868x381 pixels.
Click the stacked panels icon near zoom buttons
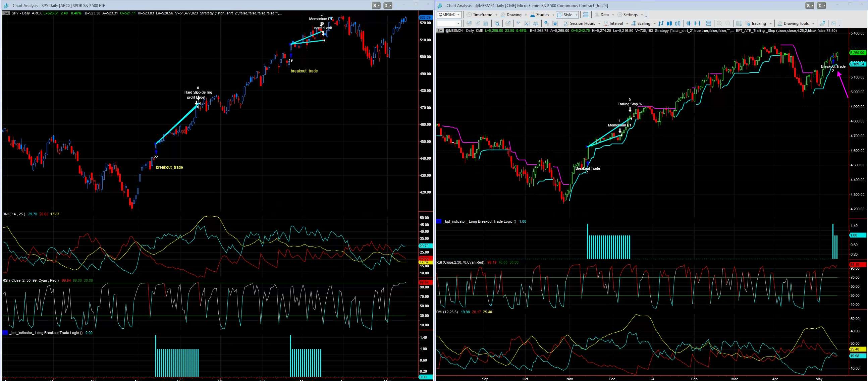pyautogui.click(x=708, y=23)
